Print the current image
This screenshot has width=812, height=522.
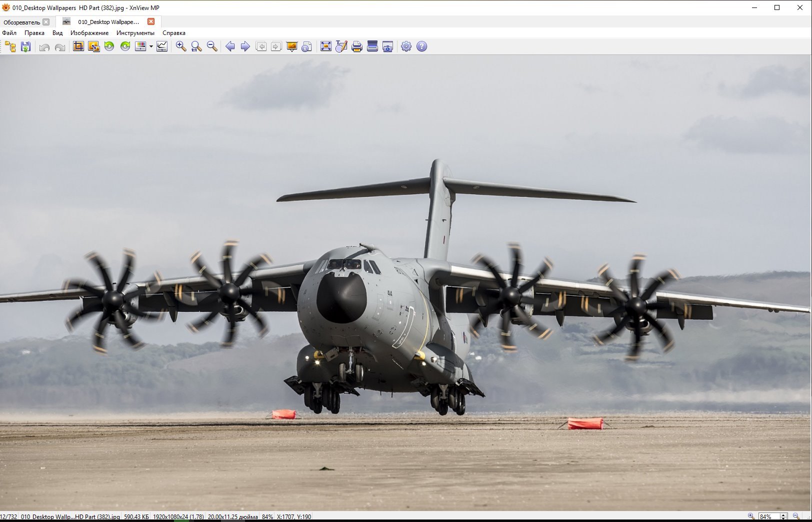coord(356,46)
